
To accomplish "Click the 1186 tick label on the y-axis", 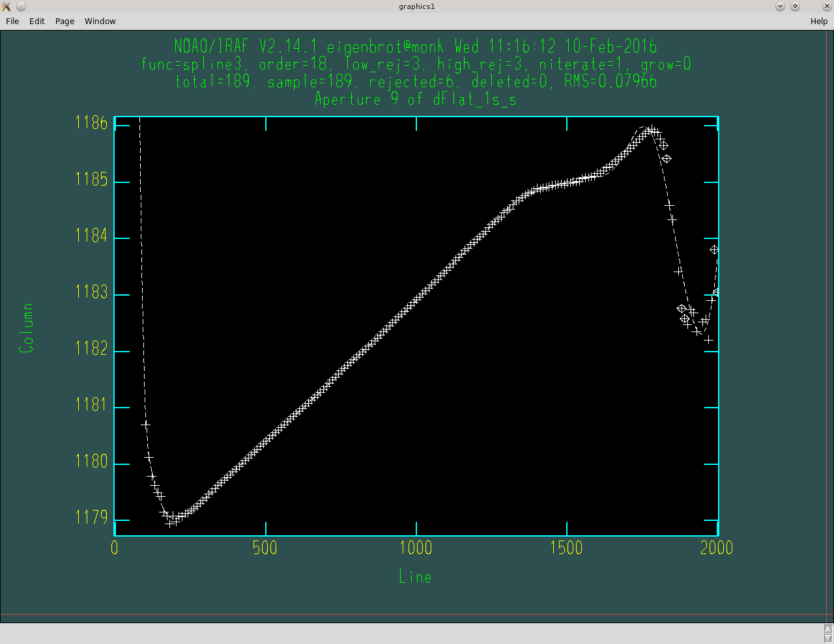I will click(91, 123).
